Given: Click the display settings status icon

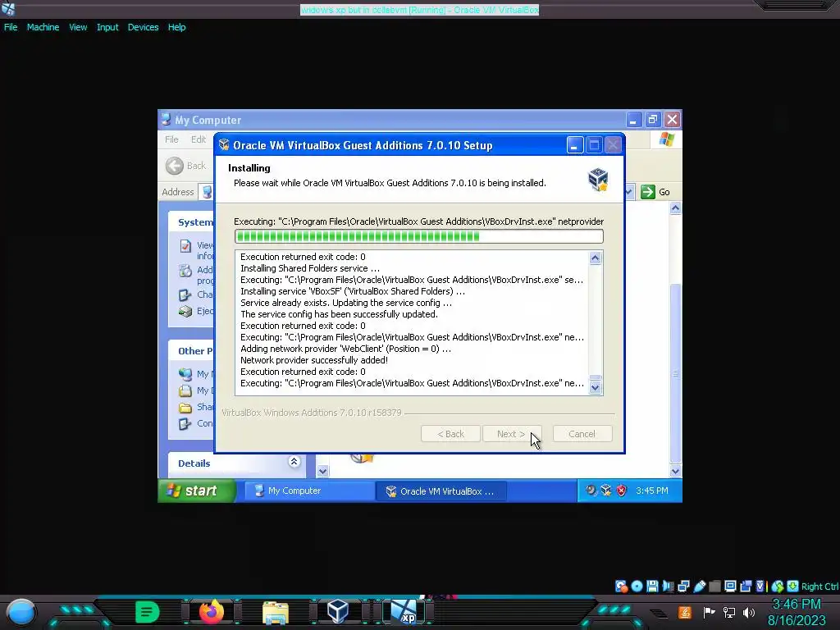Looking at the screenshot, I should coord(730,586).
